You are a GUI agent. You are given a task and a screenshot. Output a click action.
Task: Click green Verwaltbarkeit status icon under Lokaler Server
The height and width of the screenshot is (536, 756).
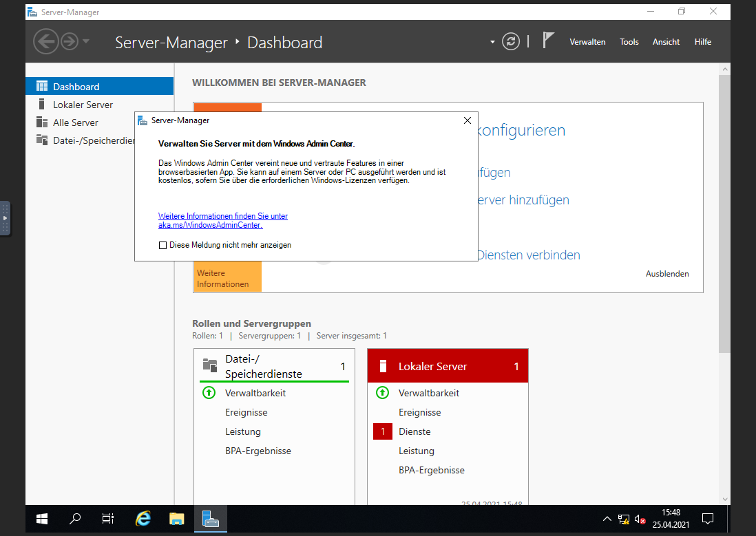point(382,393)
